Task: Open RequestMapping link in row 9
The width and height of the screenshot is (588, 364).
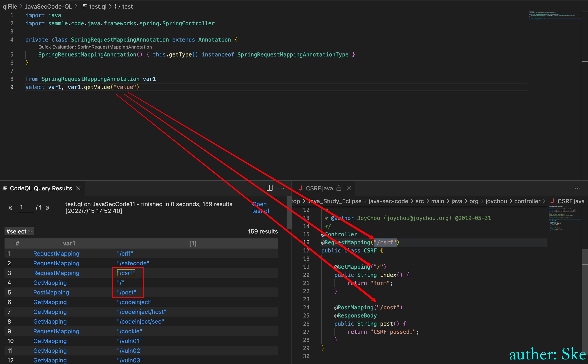Action: tap(56, 331)
